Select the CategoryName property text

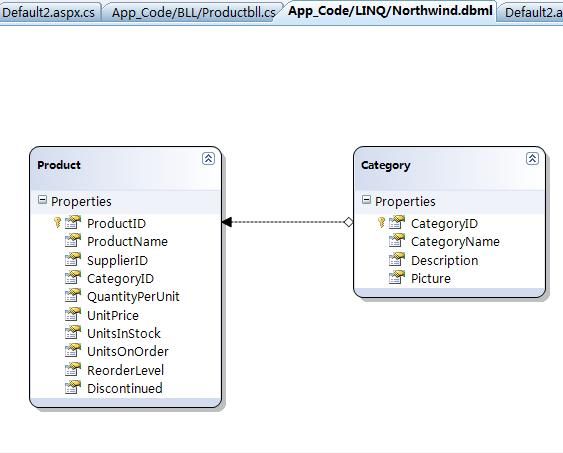pyautogui.click(x=455, y=241)
